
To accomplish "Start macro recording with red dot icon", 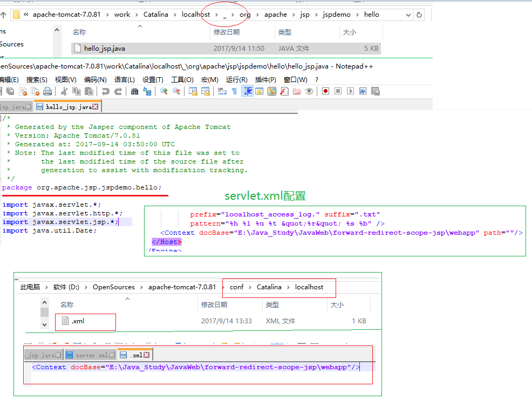I will point(326,91).
